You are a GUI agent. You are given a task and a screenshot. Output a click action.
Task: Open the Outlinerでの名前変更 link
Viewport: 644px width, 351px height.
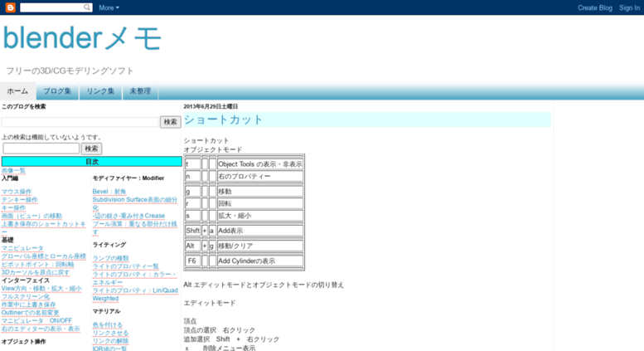(x=30, y=313)
